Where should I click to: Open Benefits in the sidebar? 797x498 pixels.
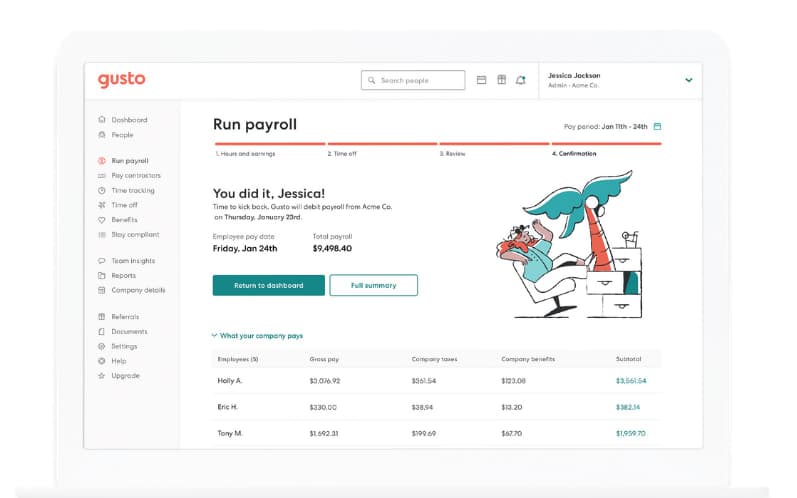point(125,220)
